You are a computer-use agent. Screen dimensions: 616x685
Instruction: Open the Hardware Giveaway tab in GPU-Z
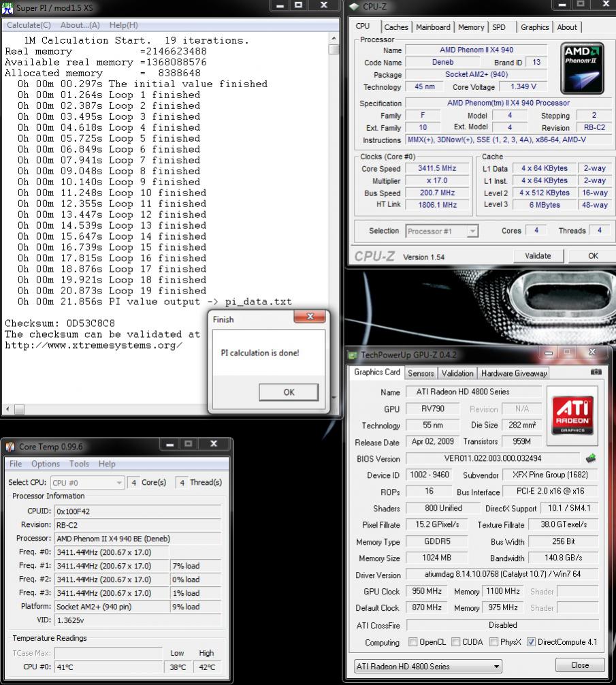pyautogui.click(x=514, y=373)
